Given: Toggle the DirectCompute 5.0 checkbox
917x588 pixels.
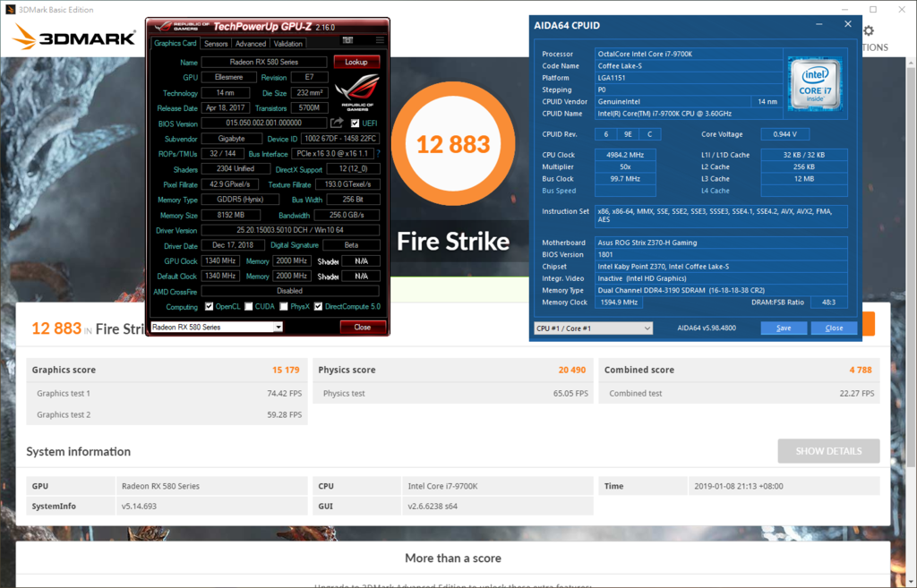Looking at the screenshot, I should (318, 306).
